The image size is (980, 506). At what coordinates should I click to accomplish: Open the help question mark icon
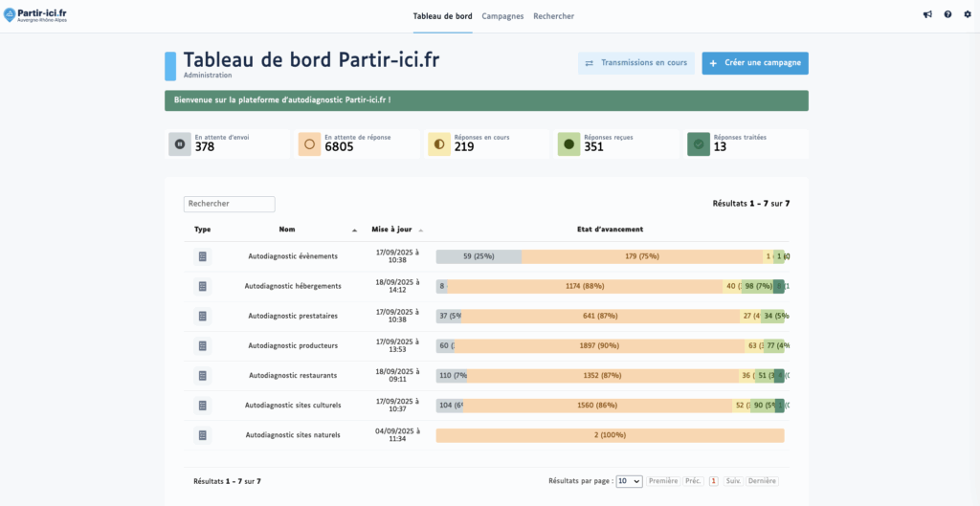pos(947,15)
